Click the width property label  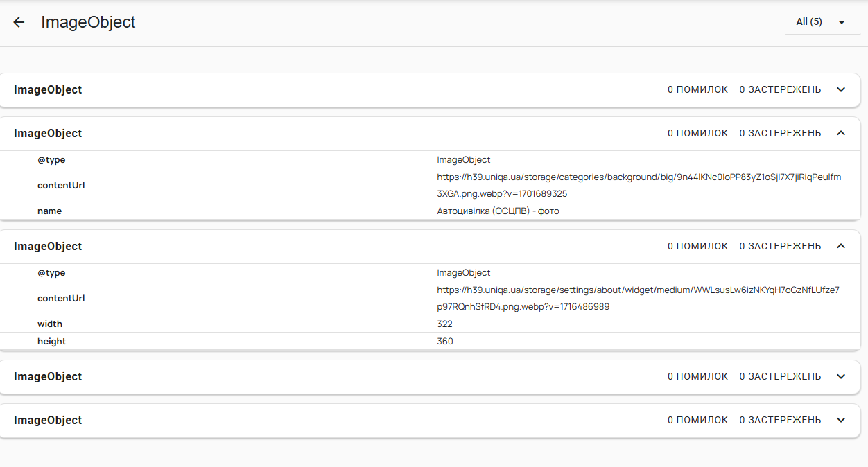click(x=50, y=324)
